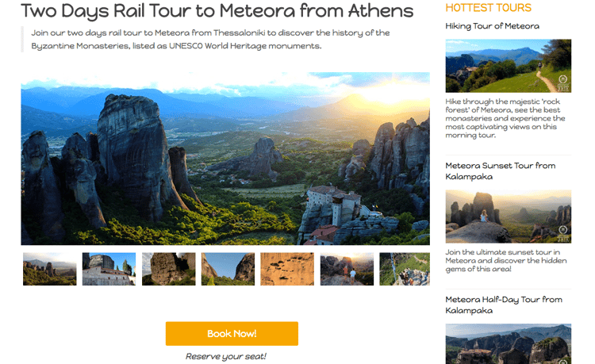The image size is (595, 364).
Task: Click the Reserve your seat! caption text
Action: [x=226, y=356]
